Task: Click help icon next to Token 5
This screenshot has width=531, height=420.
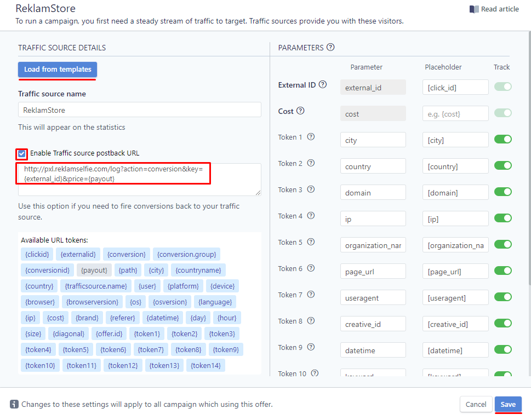Action: click(311, 242)
